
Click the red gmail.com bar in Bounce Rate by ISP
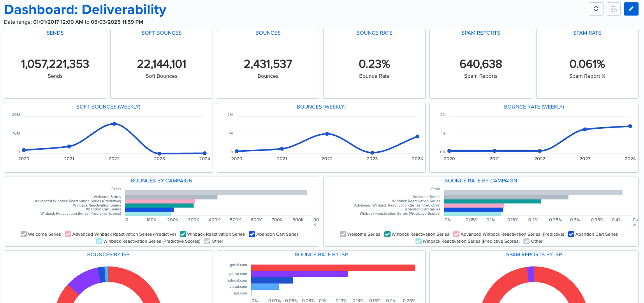(333, 268)
